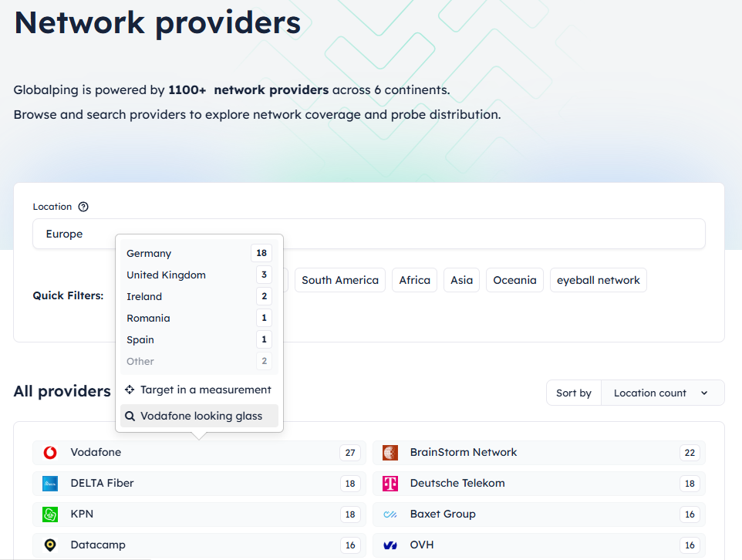
Task: Click the KPN logo icon
Action: pos(50,514)
